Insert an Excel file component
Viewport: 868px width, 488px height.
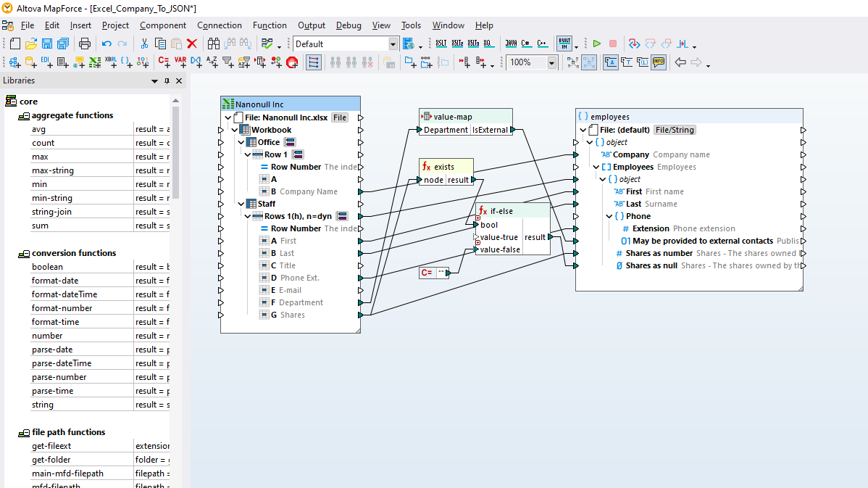(x=95, y=62)
